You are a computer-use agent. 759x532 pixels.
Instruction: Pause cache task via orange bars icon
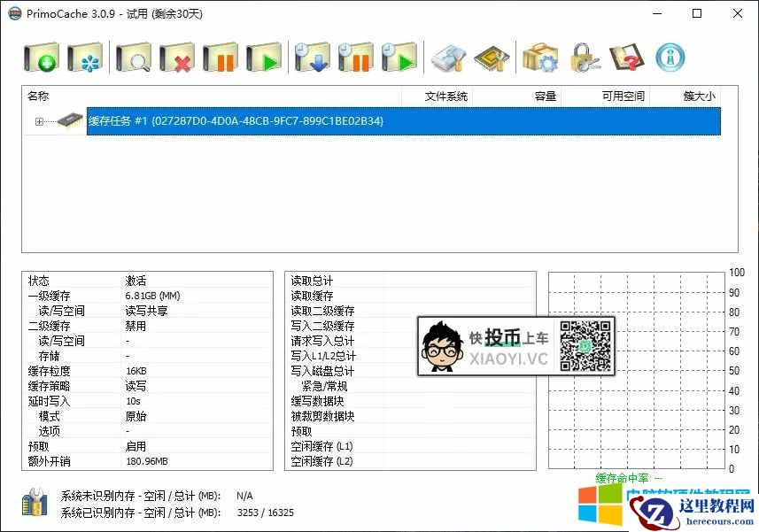point(221,58)
